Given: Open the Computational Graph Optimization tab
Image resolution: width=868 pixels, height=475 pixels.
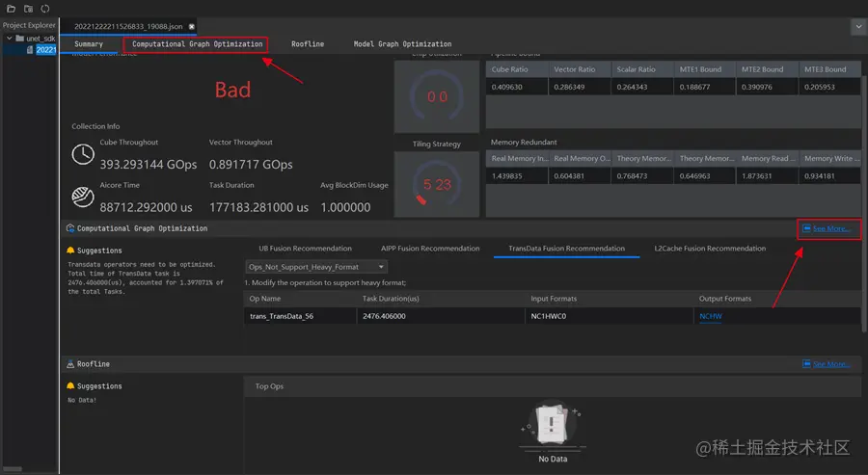Looking at the screenshot, I should [197, 44].
